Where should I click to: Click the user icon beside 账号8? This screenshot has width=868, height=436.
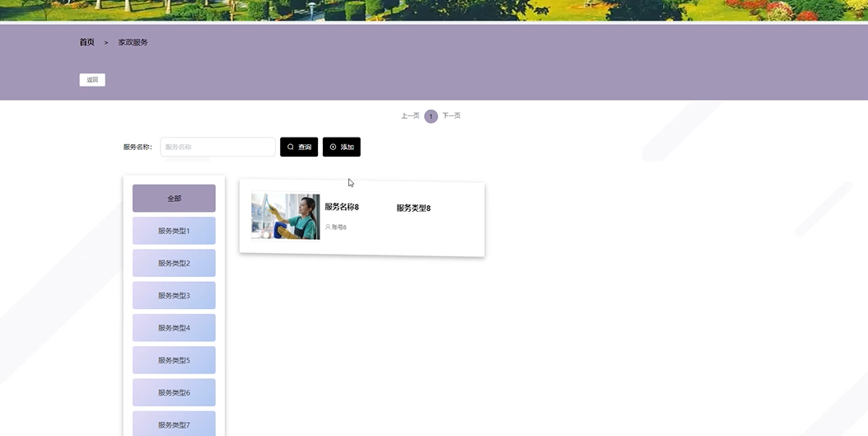click(x=328, y=227)
